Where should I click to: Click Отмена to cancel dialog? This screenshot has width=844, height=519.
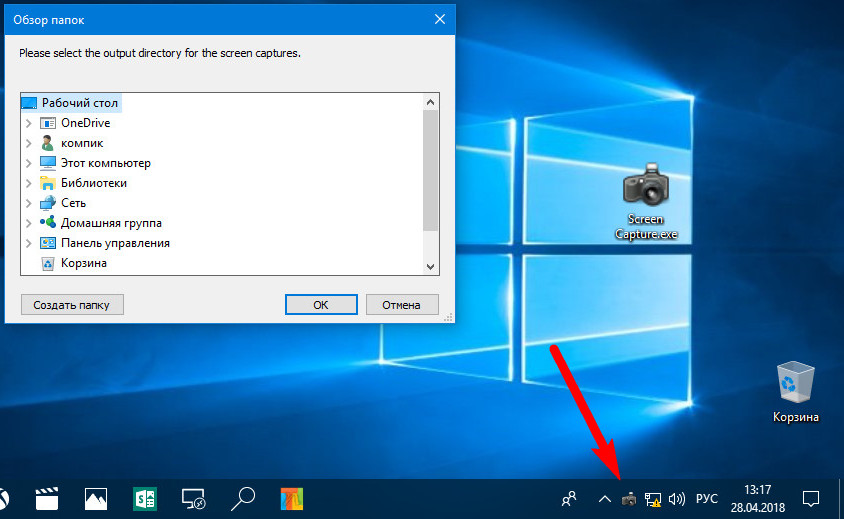click(402, 305)
